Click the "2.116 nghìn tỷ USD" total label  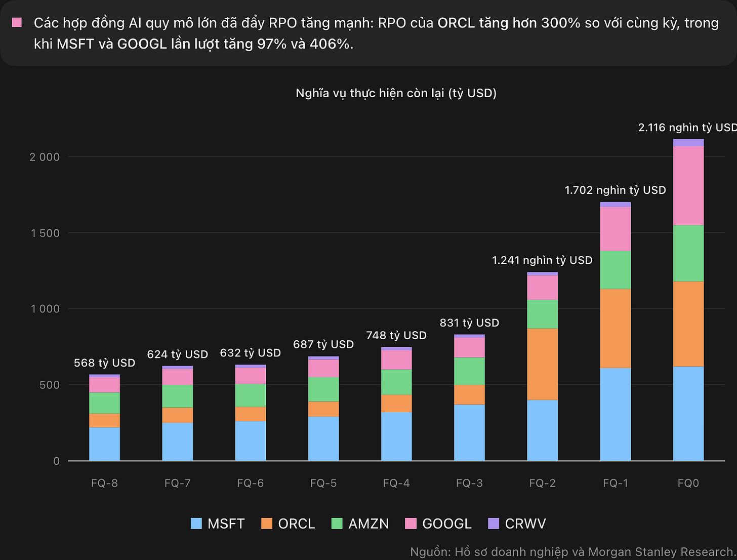tap(687, 128)
